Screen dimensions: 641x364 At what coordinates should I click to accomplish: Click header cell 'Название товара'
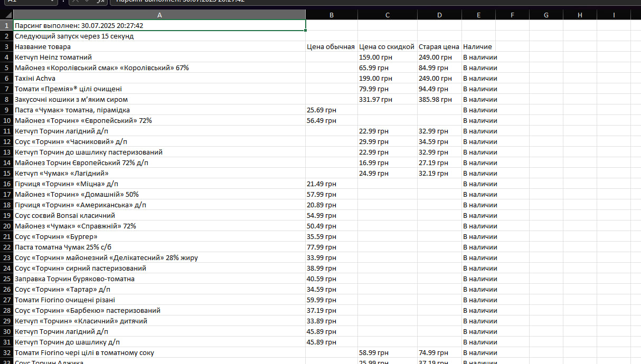159,46
